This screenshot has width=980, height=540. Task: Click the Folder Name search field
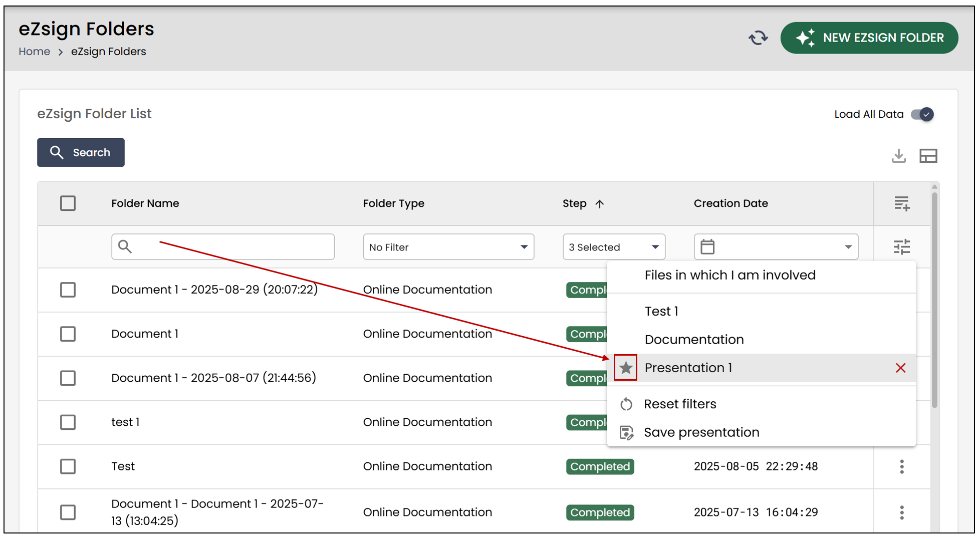pyautogui.click(x=223, y=246)
